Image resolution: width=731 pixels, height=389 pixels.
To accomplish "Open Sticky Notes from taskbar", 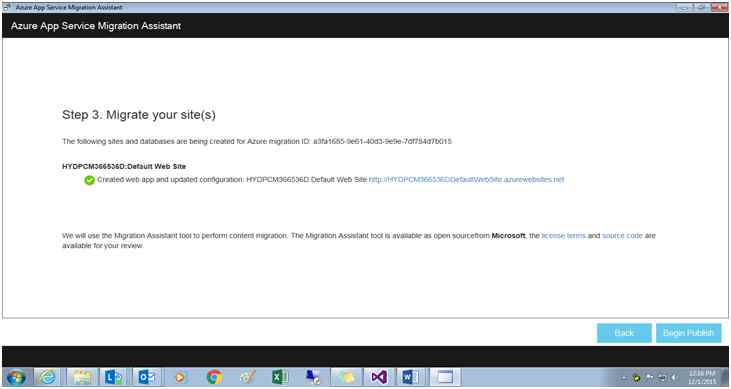I will [345, 377].
